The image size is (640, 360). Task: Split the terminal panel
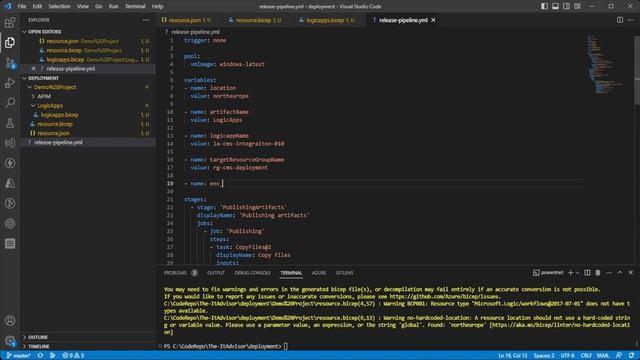coord(587,273)
